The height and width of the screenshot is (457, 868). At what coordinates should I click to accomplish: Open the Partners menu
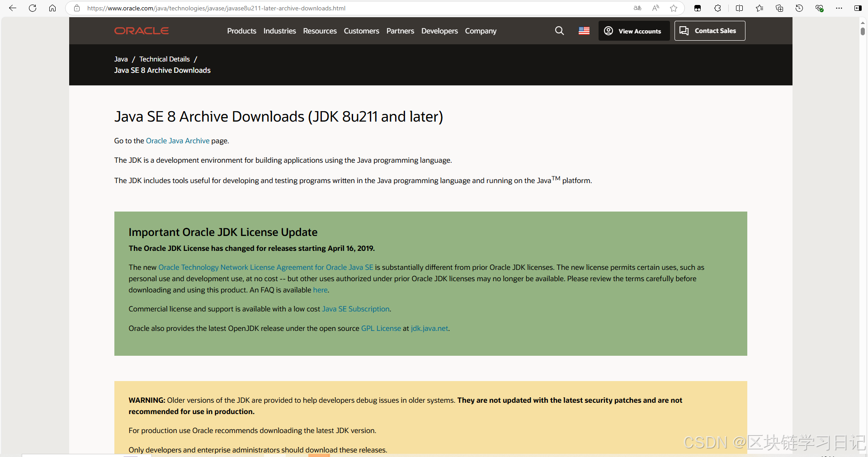[400, 31]
